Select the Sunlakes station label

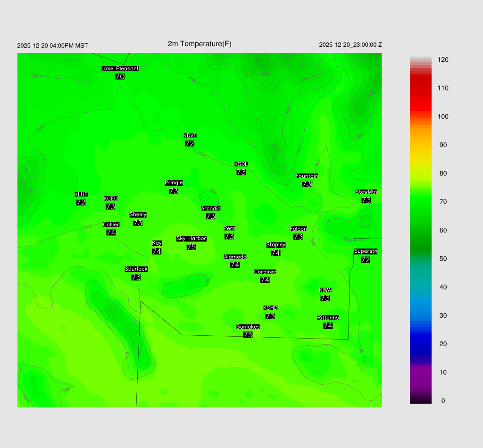pyautogui.click(x=248, y=326)
